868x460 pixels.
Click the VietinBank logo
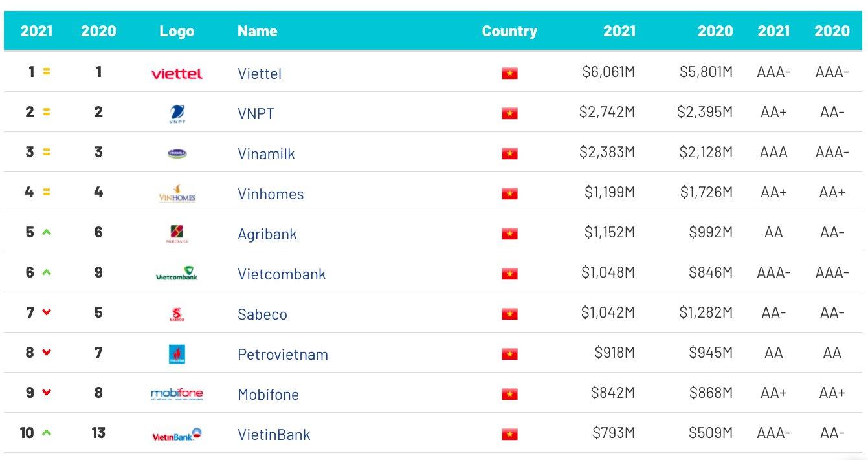pos(177,435)
